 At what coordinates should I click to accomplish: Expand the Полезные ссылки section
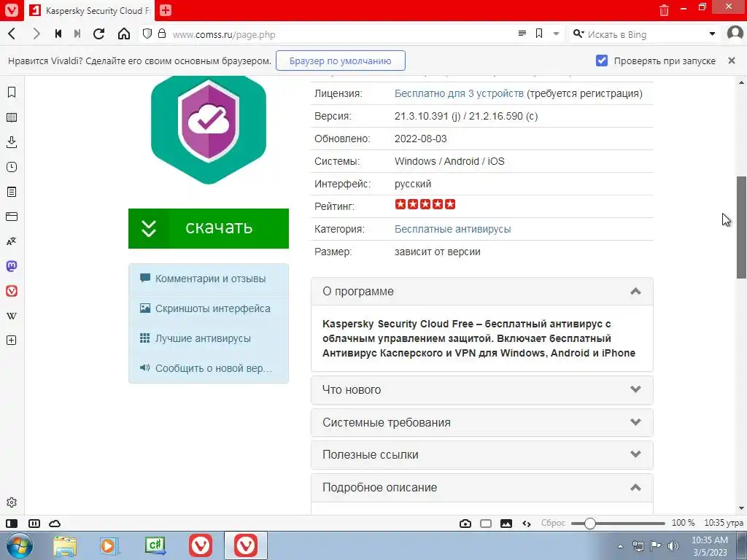[481, 455]
